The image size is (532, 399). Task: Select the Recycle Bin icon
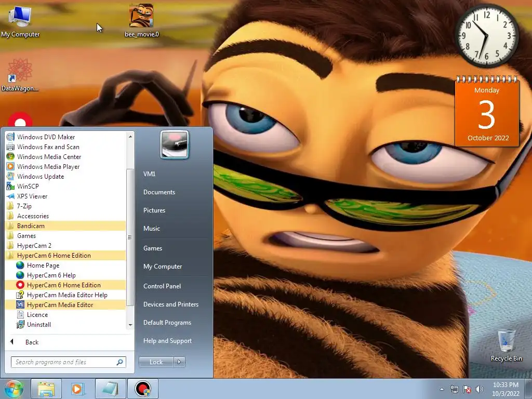coord(506,345)
